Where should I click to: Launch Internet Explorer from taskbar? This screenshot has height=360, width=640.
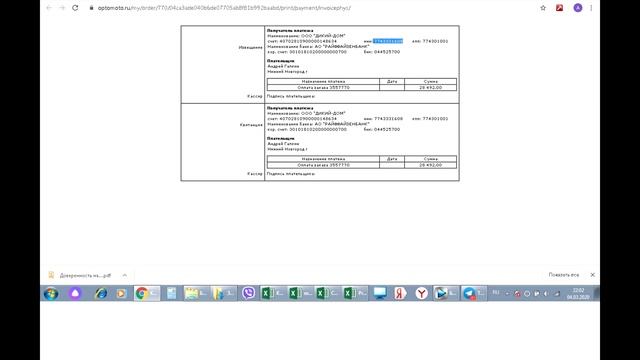pos(100,293)
